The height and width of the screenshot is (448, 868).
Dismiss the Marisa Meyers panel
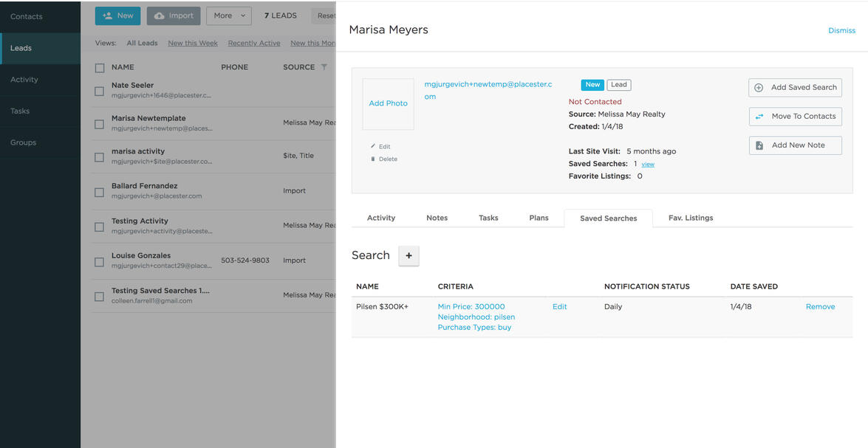coord(841,31)
